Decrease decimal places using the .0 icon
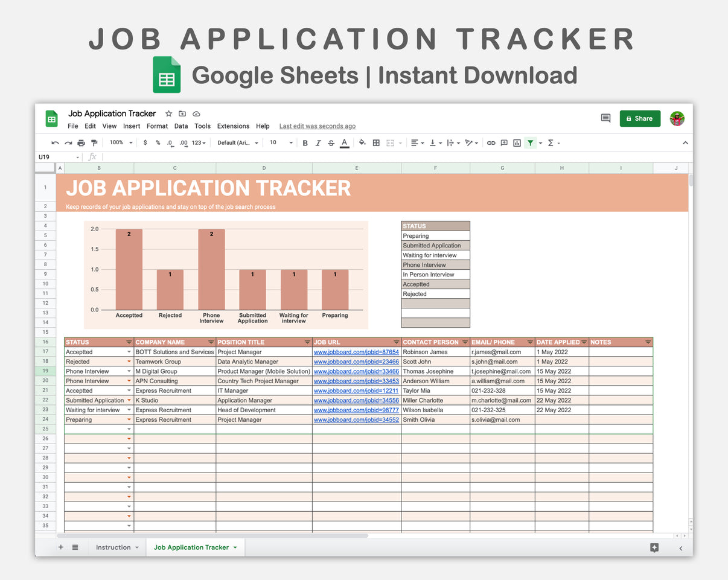The image size is (728, 580). 171,143
